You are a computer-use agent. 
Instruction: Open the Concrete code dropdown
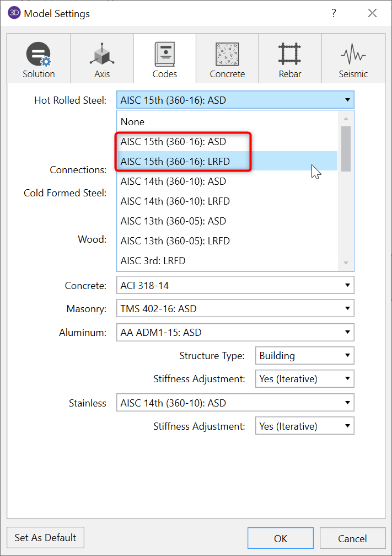(x=347, y=285)
